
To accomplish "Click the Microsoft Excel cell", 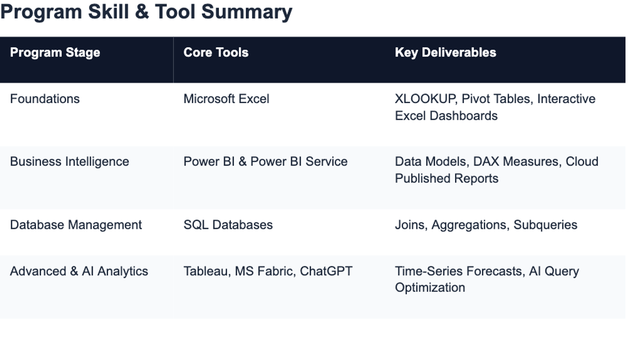I will click(279, 114).
